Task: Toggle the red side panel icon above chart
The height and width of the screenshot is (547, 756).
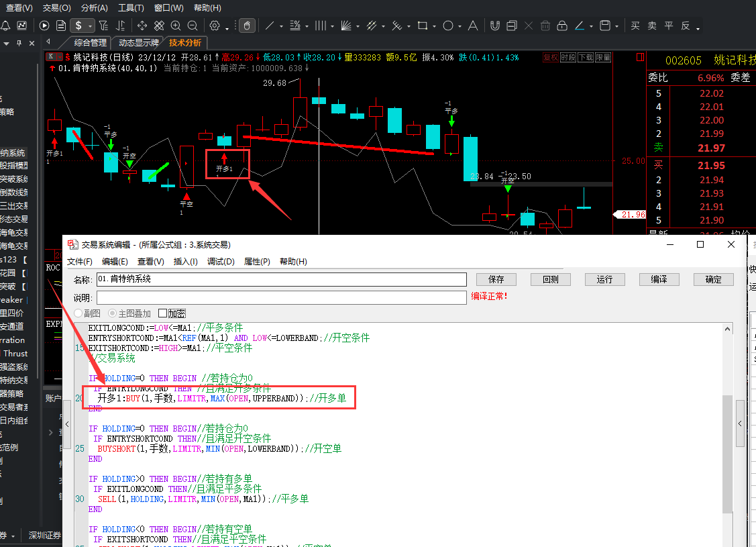Action: click(640, 58)
